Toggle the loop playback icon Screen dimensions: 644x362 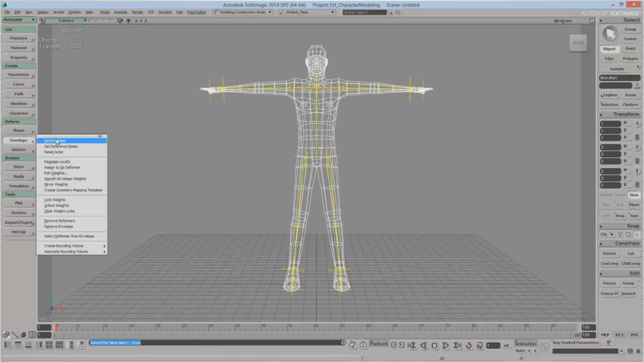tap(469, 345)
